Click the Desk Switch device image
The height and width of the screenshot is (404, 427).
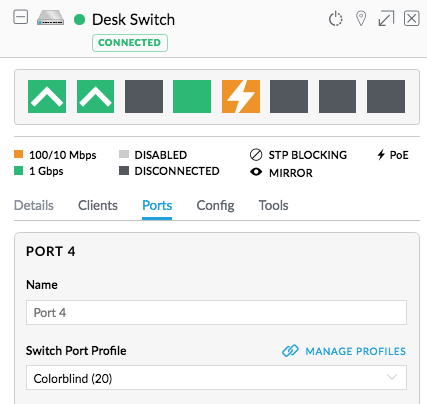(50, 17)
